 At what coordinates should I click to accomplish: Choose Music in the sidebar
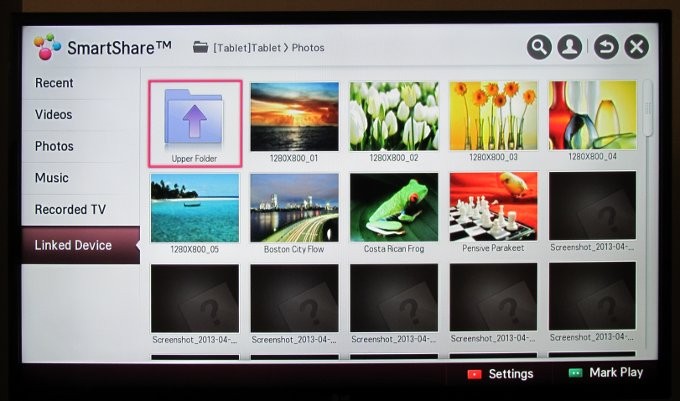81,178
